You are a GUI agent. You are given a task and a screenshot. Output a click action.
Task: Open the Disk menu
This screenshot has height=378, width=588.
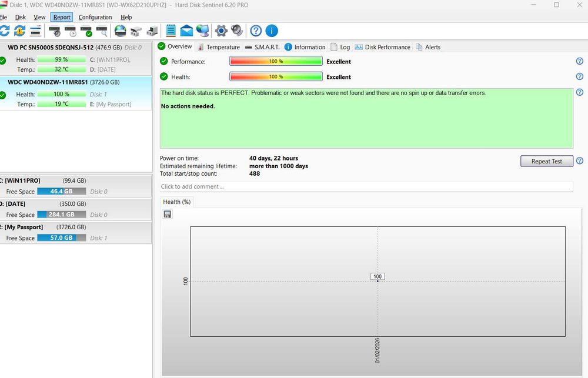tap(20, 17)
